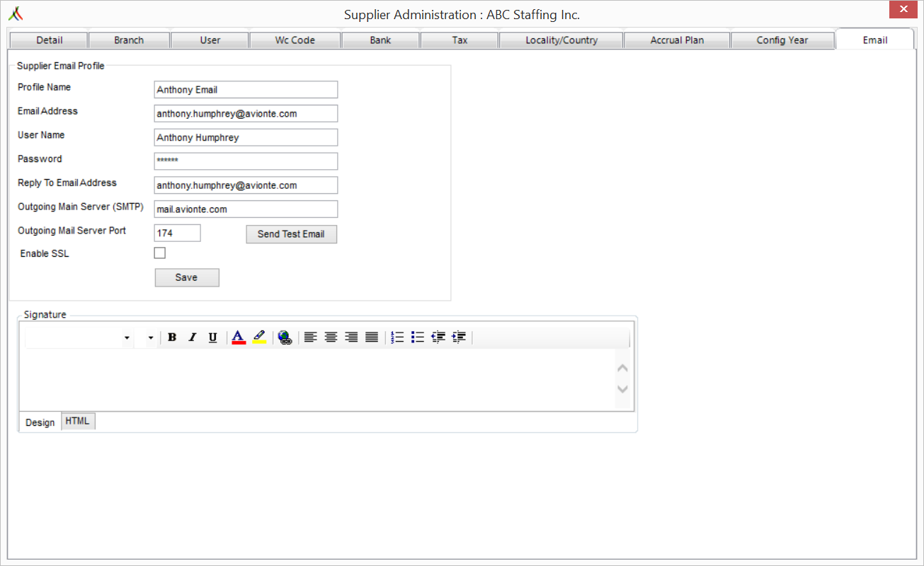The width and height of the screenshot is (924, 566).
Task: Click the Send Test Email button
Action: point(291,234)
